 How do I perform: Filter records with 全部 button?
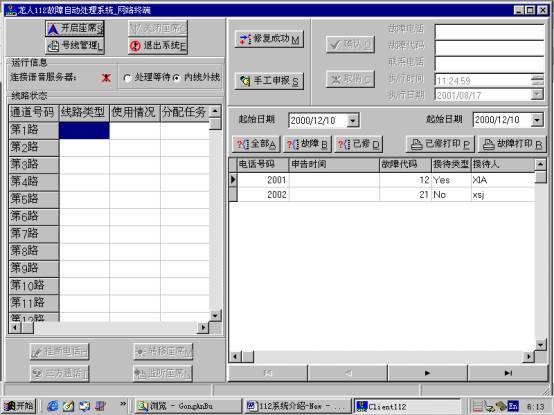256,144
